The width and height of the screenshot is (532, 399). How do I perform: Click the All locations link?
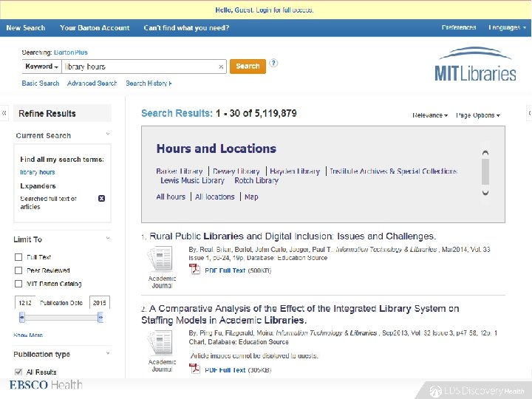tap(215, 197)
